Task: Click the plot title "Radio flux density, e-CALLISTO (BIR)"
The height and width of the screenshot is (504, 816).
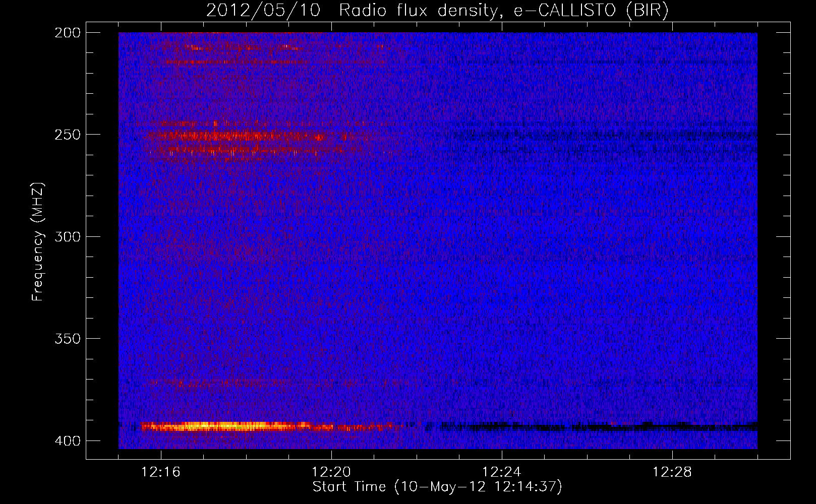Action: click(503, 11)
